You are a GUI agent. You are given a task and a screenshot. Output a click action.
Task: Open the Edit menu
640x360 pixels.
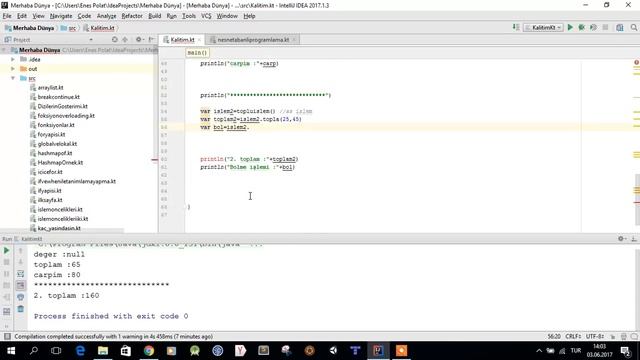click(x=22, y=16)
